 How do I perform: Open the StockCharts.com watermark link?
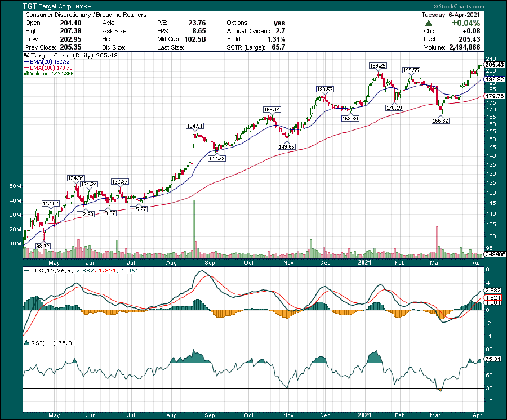pyautogui.click(x=459, y=6)
